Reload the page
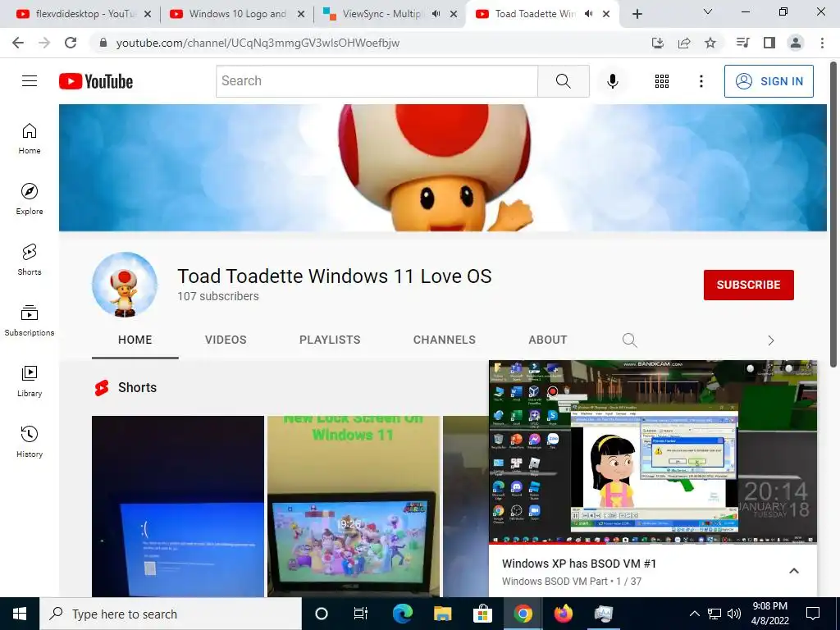 click(71, 43)
